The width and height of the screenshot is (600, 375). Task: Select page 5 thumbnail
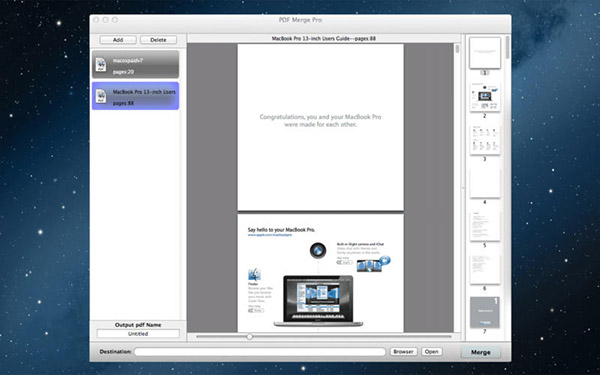click(485, 226)
